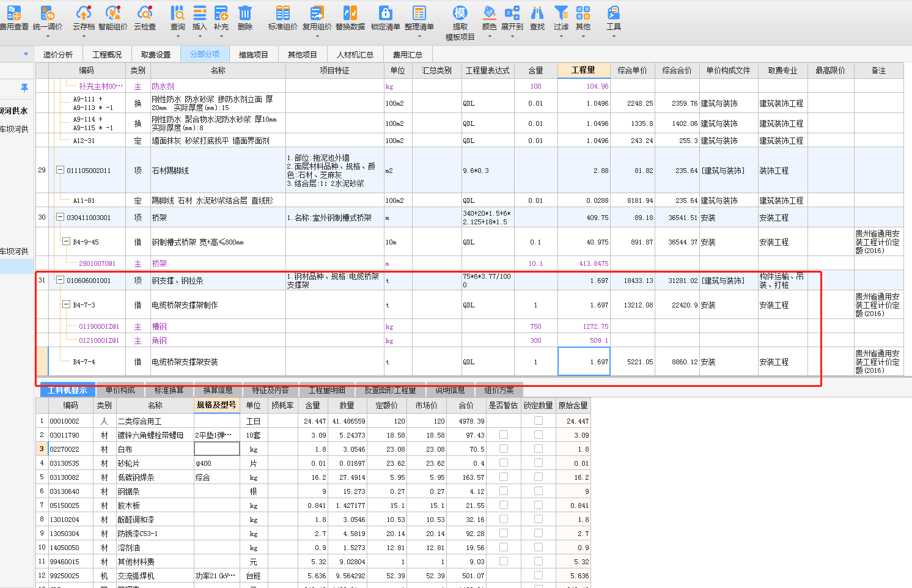The height and width of the screenshot is (588, 912).
Task: Check 锁定数量 for 胶木板 row
Action: 539,505
